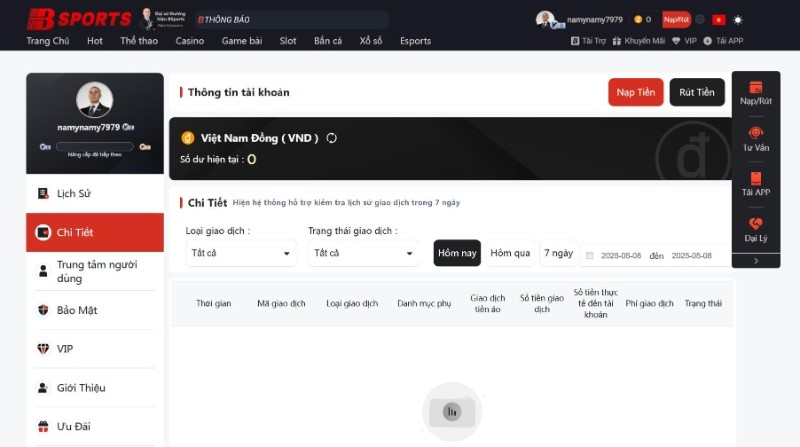Click the grey circle icon beside Nạp/Rút
This screenshot has width=800, height=447.
pyautogui.click(x=700, y=19)
